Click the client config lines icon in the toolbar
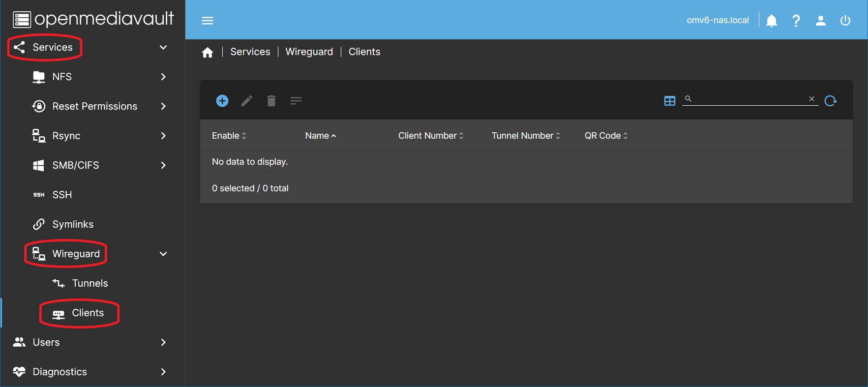Viewport: 868px width, 387px height. 296,101
